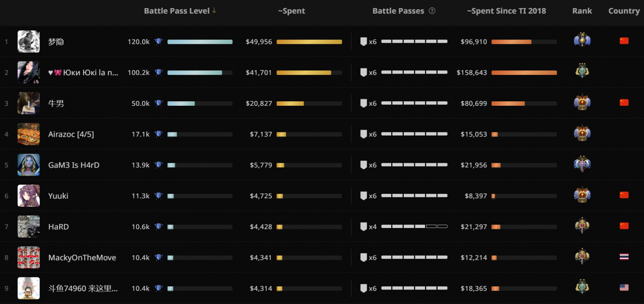644x304 pixels.
Task: Click the battle pass shield icon for HaRD
Action: point(363,227)
